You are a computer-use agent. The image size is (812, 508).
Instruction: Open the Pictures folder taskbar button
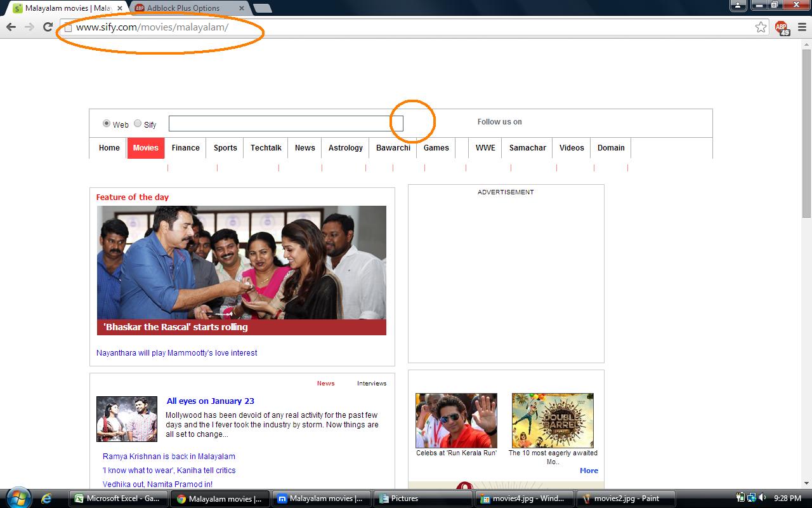click(x=423, y=498)
